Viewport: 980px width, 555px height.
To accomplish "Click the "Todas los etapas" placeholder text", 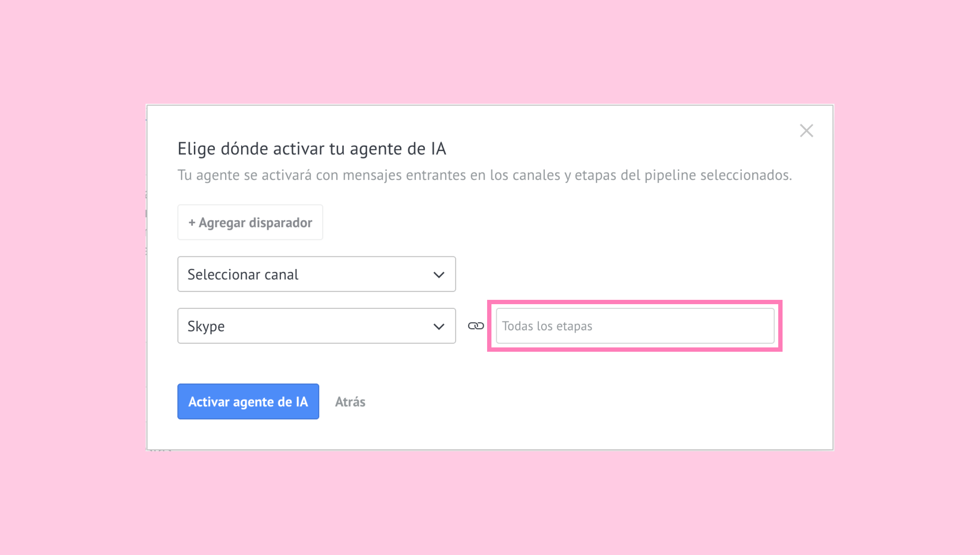I will point(547,326).
